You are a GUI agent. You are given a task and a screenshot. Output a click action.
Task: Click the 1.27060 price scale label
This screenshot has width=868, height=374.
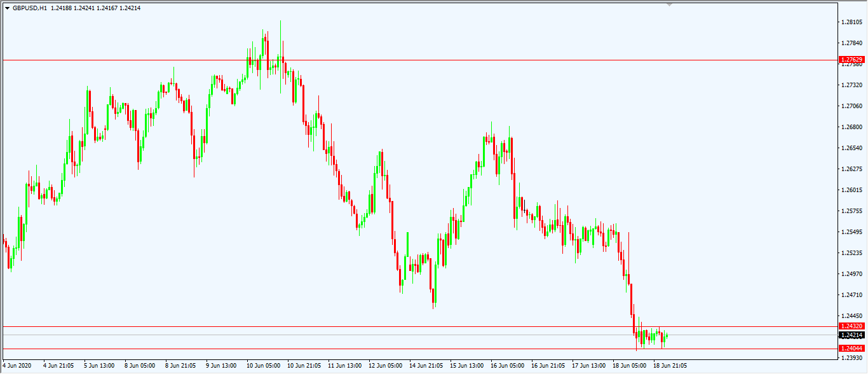(851, 106)
